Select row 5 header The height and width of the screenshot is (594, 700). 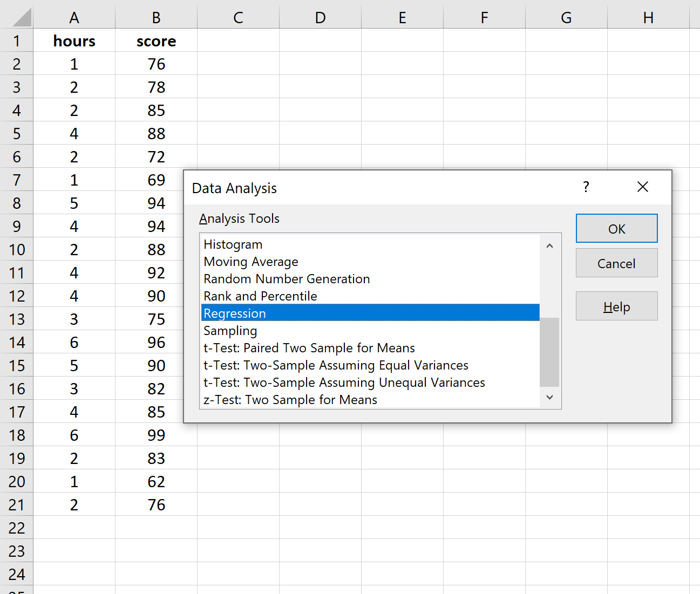pyautogui.click(x=17, y=133)
